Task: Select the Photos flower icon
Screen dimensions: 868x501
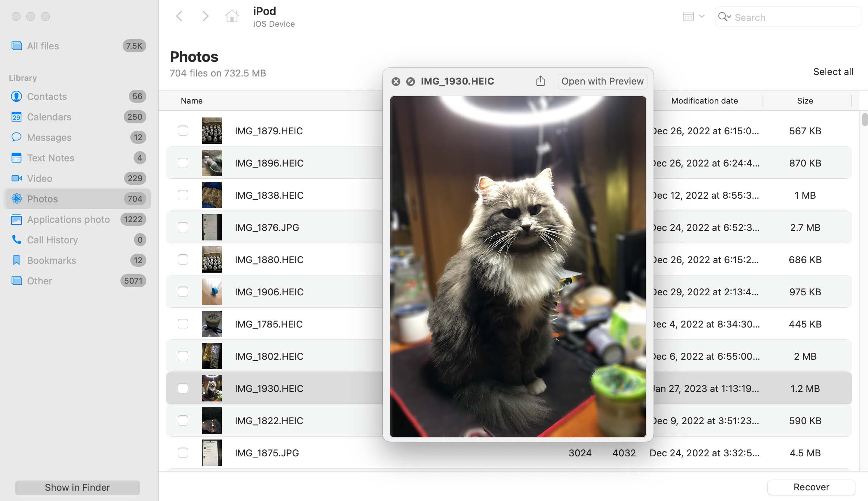Action: point(16,199)
